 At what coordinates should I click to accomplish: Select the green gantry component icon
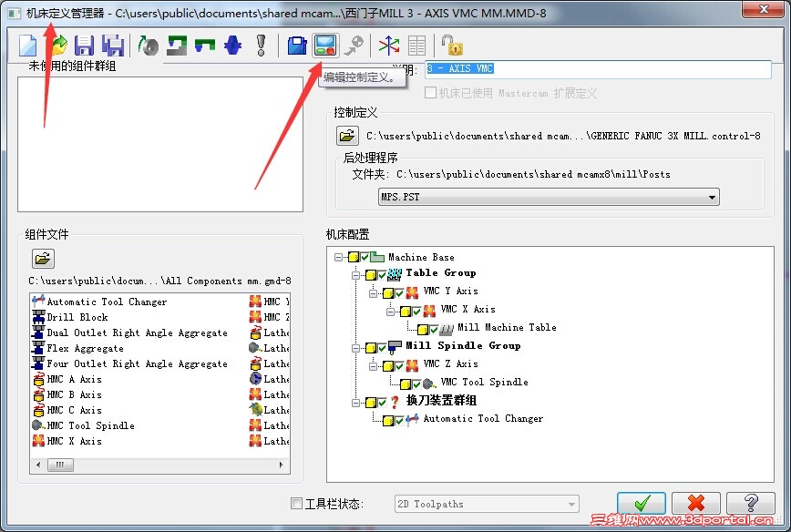pyautogui.click(x=205, y=46)
